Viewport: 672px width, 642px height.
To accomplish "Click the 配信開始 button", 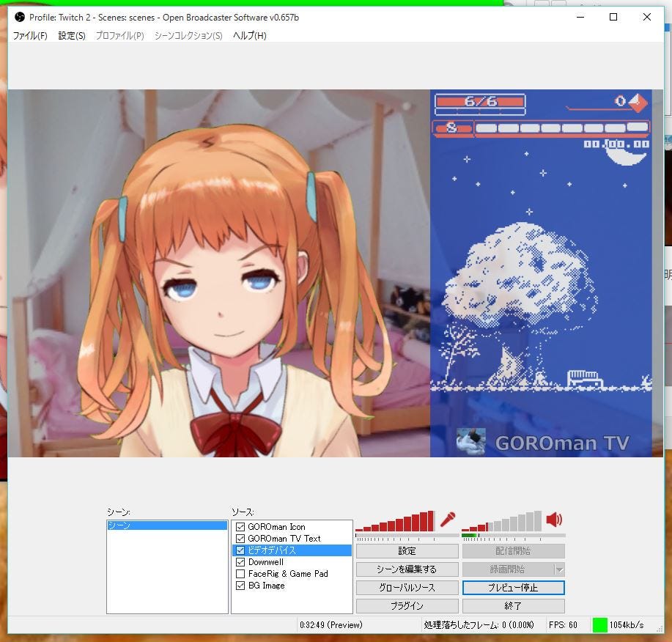I will pyautogui.click(x=514, y=551).
